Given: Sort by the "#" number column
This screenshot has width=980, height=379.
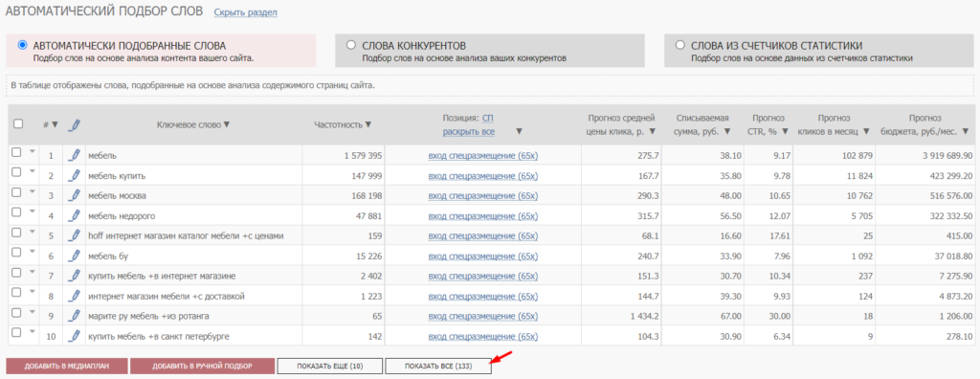Looking at the screenshot, I should coord(55,124).
